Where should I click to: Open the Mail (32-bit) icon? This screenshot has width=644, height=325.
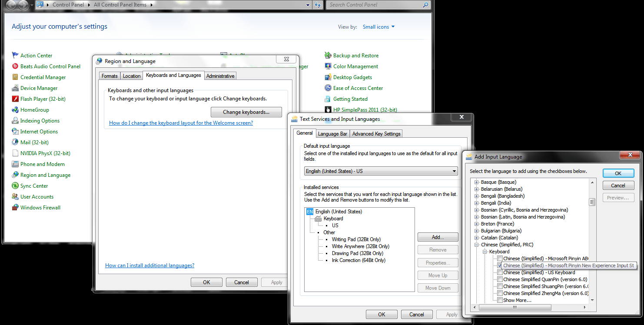(x=16, y=143)
